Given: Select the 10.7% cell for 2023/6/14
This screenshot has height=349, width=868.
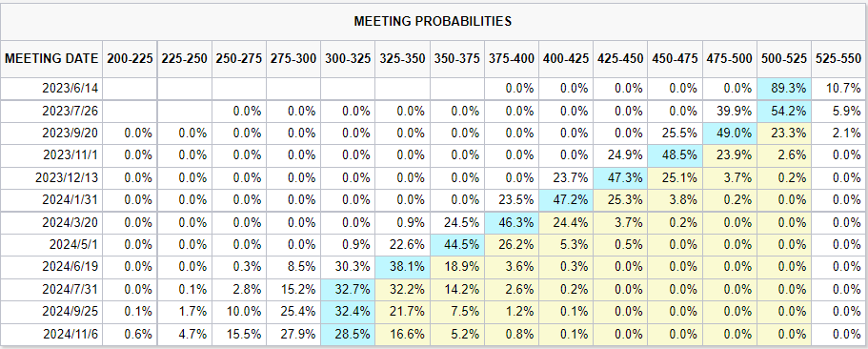Looking at the screenshot, I should (x=838, y=88).
